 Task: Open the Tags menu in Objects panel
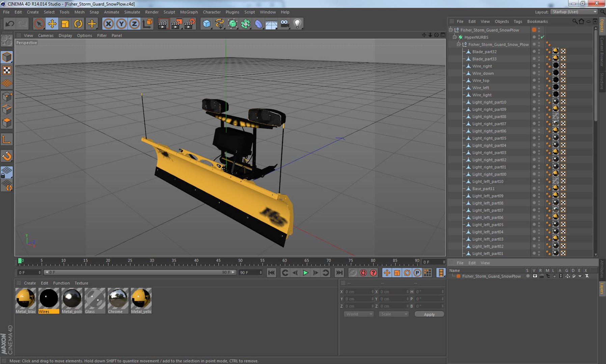coord(518,22)
